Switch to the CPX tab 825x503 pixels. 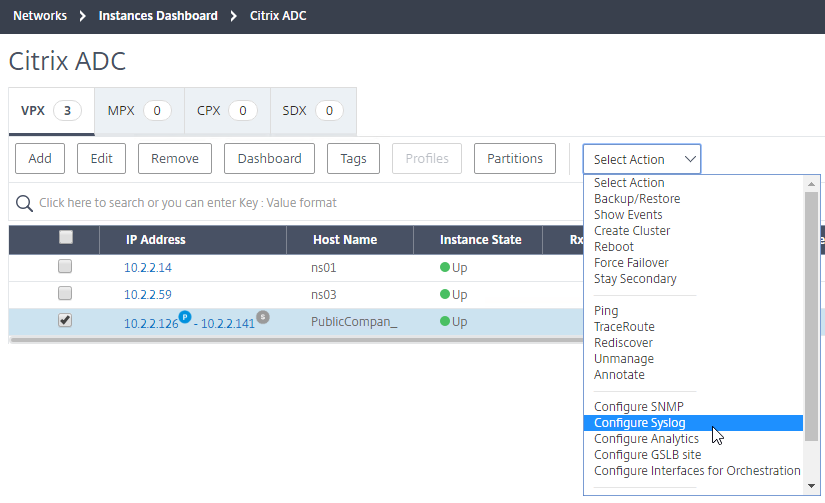point(227,110)
